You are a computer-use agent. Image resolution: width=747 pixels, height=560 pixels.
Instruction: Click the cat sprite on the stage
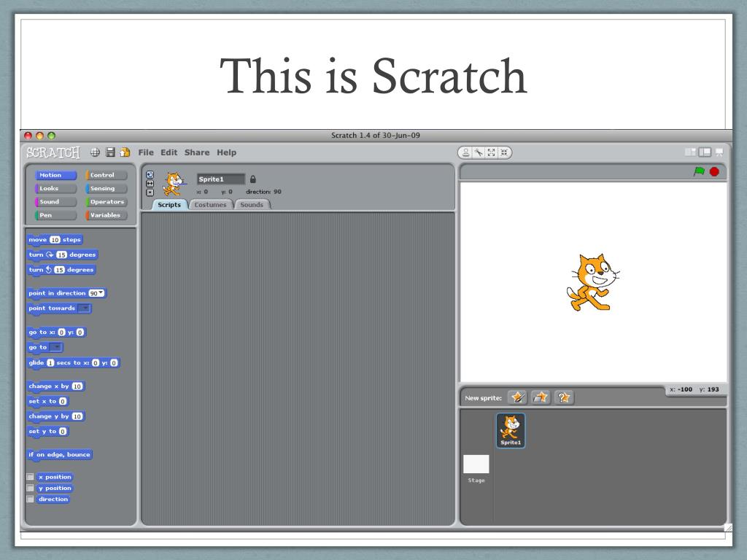click(592, 282)
